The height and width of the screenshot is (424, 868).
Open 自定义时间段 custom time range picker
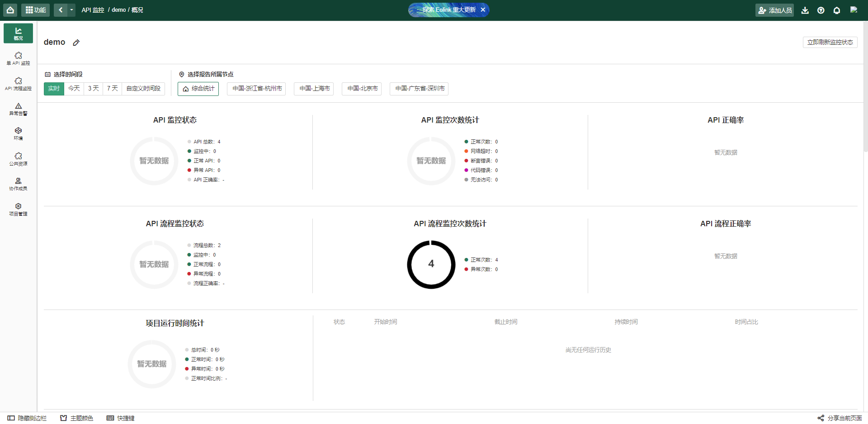(143, 89)
